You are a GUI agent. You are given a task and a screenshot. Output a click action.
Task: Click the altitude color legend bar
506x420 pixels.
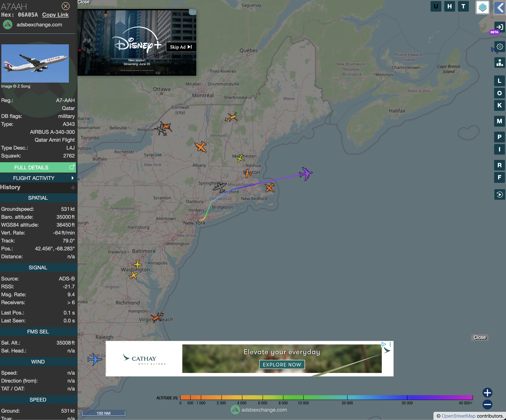(x=326, y=398)
